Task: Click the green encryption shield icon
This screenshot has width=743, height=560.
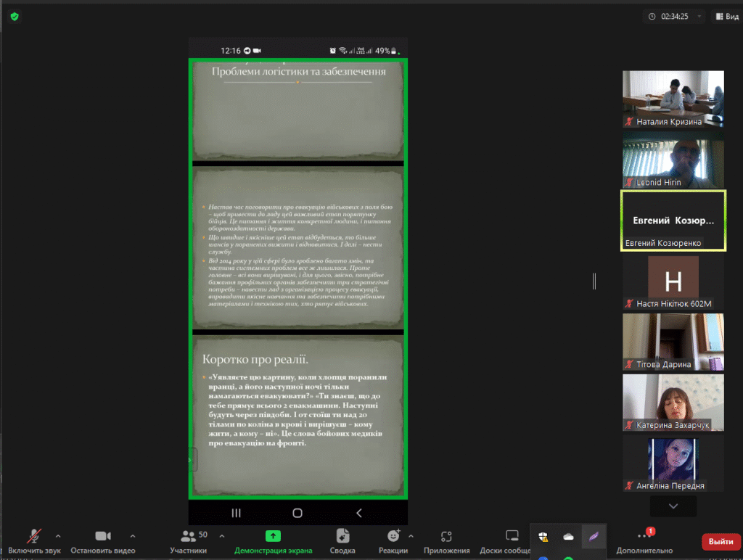Action: click(15, 17)
